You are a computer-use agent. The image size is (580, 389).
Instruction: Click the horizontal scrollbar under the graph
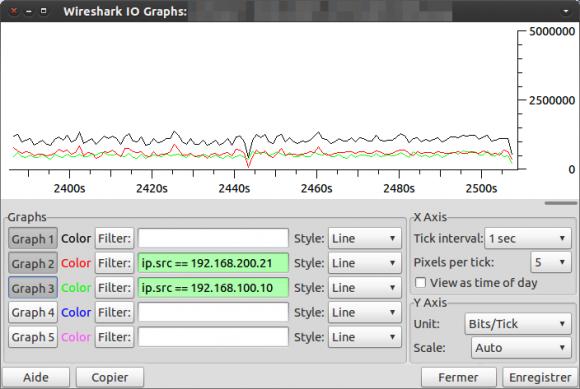click(561, 203)
